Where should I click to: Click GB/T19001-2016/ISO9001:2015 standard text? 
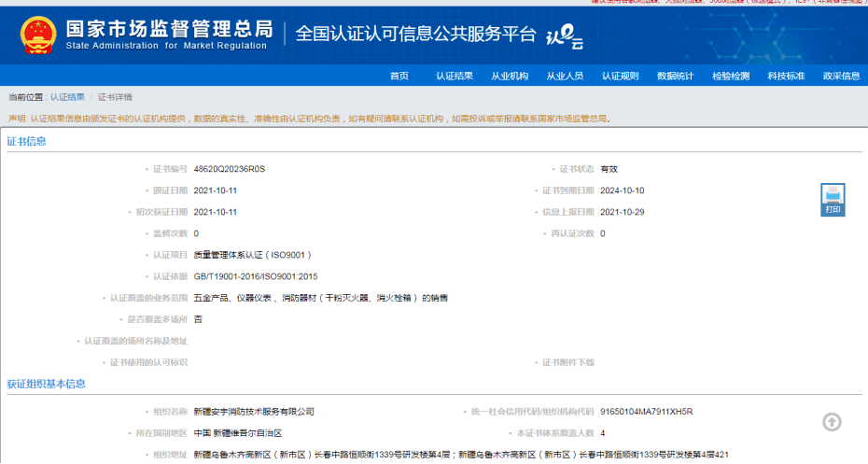coord(256,276)
